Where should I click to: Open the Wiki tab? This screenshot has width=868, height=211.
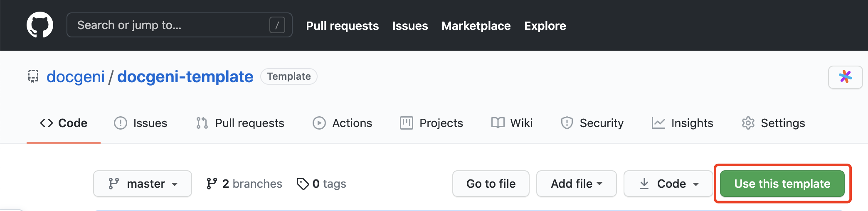point(512,123)
